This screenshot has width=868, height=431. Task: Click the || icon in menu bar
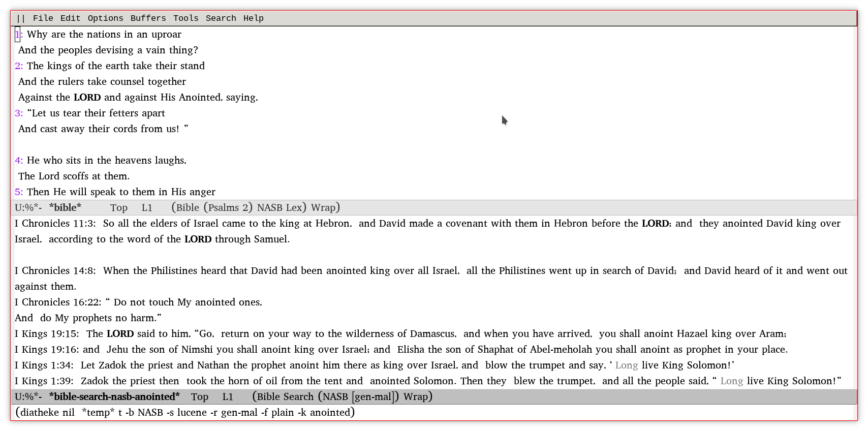[21, 18]
